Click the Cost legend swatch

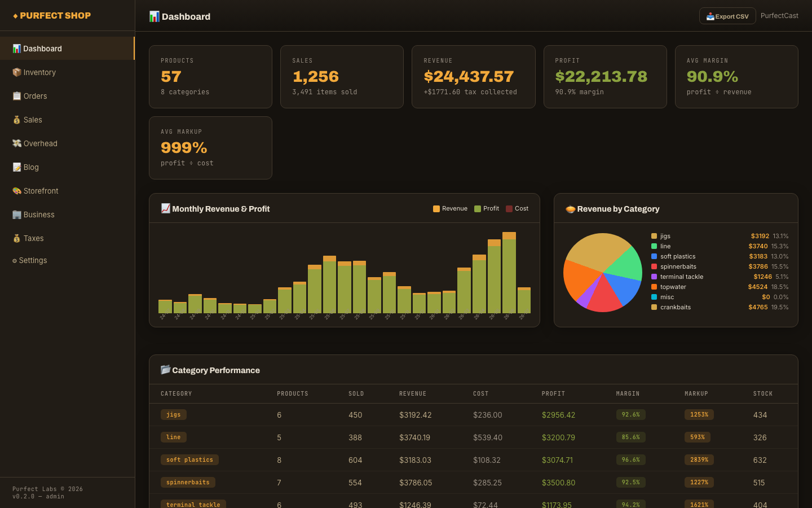[x=509, y=209]
